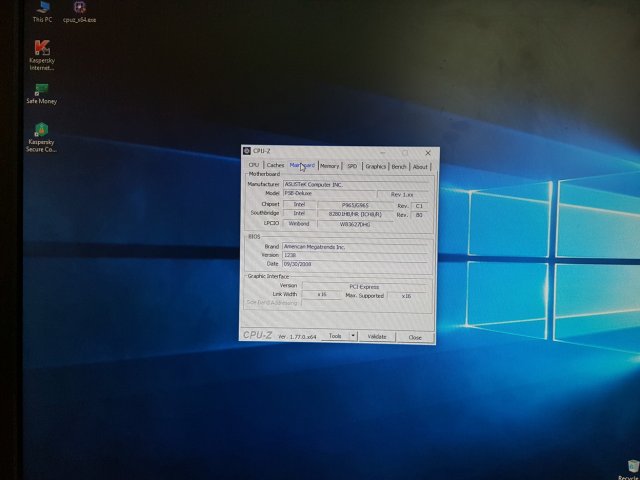
Task: Click the Recycle Bin icon
Action: [x=630, y=467]
